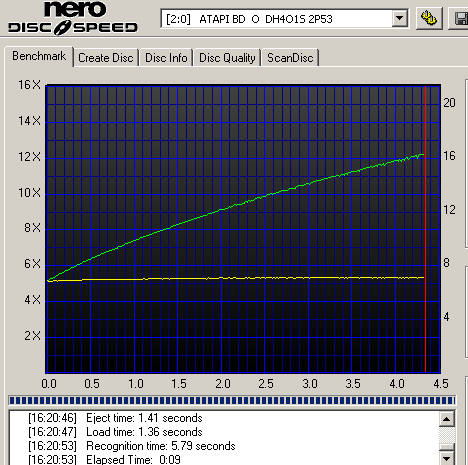The image size is (468, 465).
Task: Click the log scrollbar down arrow
Action: point(447,459)
